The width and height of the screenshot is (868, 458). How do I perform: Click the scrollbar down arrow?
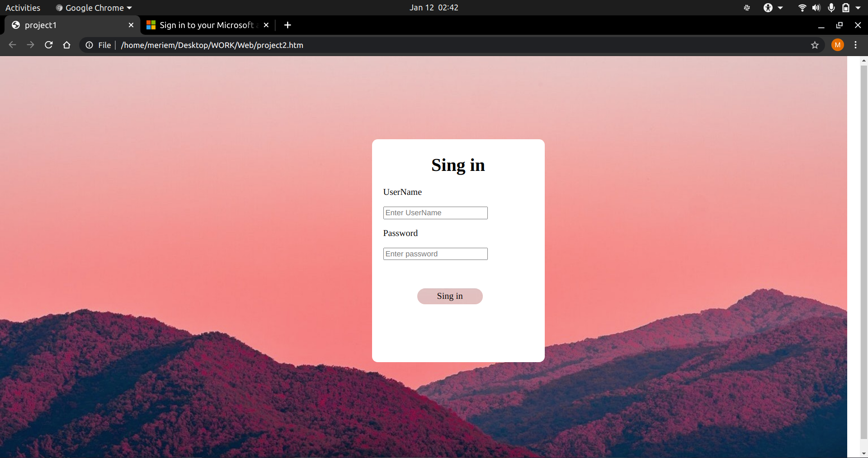(x=863, y=453)
